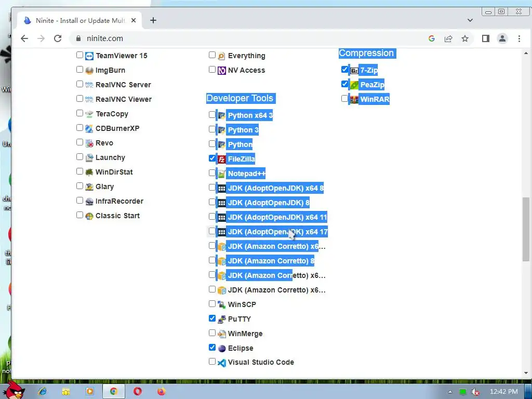Check the WinSCP checkbox
The width and height of the screenshot is (532, 399).
pos(212,303)
